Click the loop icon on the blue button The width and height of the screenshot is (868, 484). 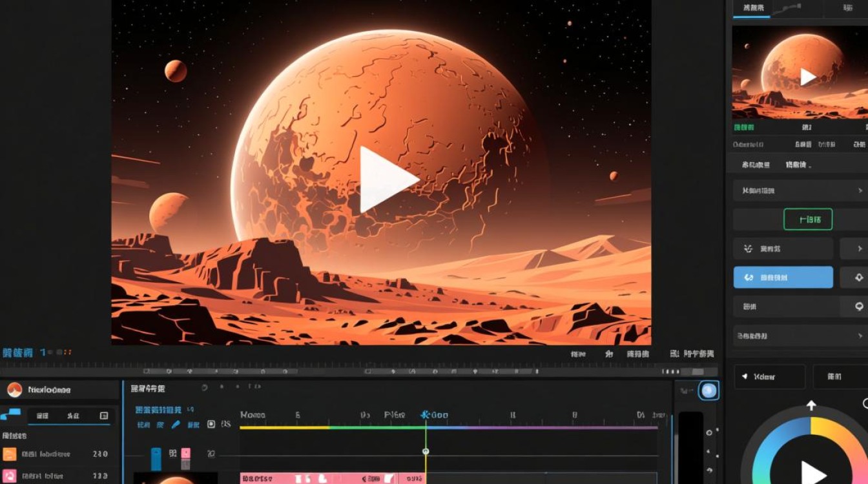coord(749,277)
